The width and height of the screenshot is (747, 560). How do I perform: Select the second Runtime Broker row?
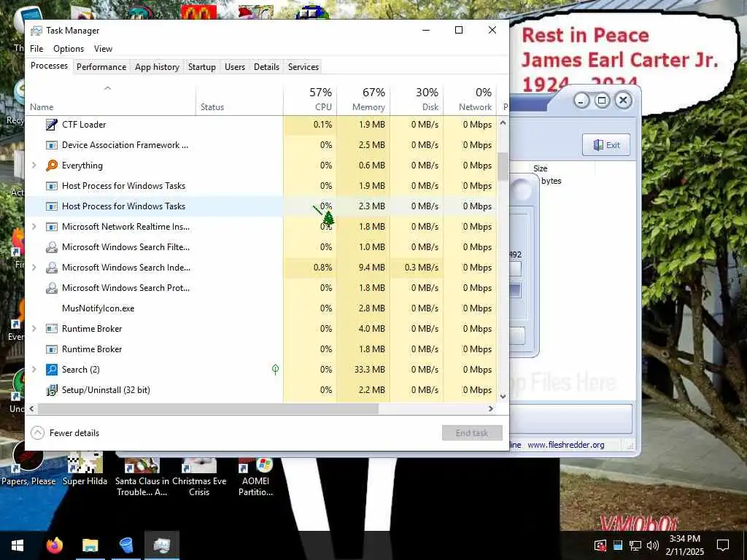click(x=261, y=349)
